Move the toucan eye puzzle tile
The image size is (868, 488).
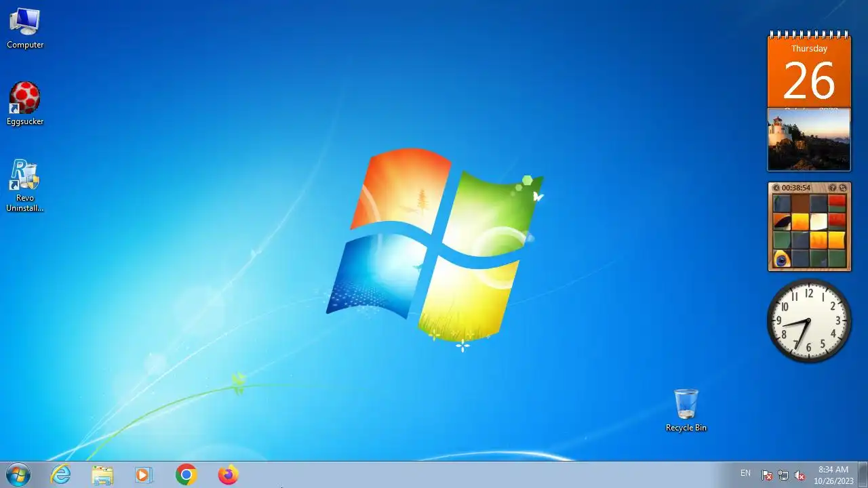(782, 258)
